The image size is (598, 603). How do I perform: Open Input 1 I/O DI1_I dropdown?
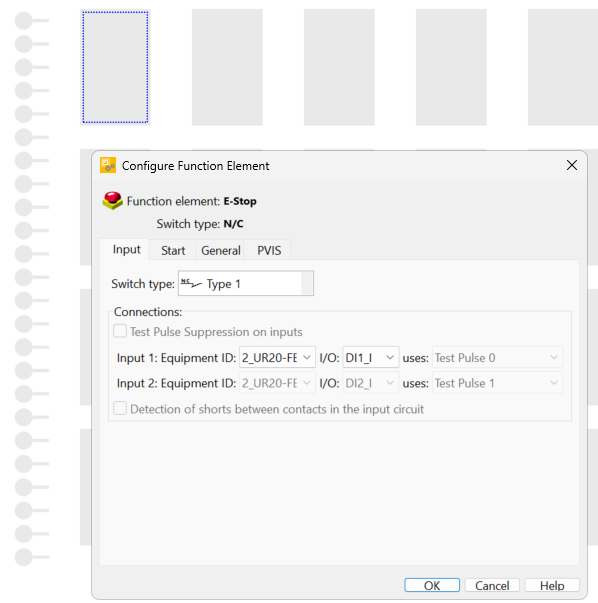[x=370, y=358]
